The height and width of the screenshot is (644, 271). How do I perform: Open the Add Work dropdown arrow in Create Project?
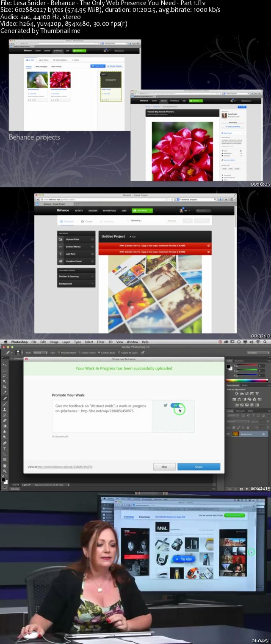(x=151, y=210)
